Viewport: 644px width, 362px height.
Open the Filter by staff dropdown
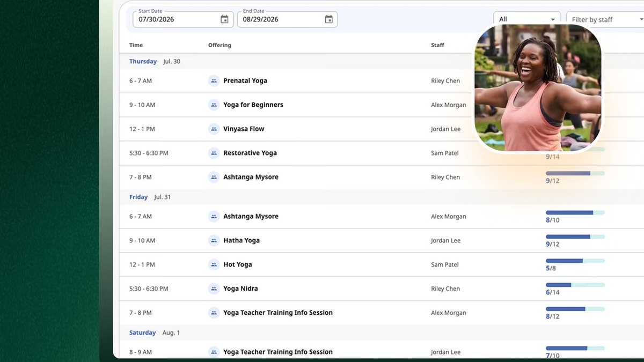click(605, 19)
